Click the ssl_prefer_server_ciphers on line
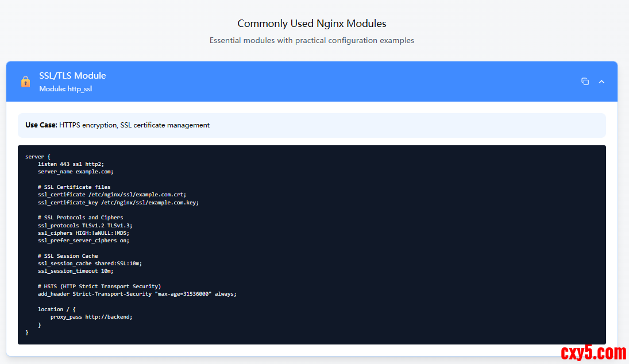This screenshot has width=629, height=364. [83, 241]
